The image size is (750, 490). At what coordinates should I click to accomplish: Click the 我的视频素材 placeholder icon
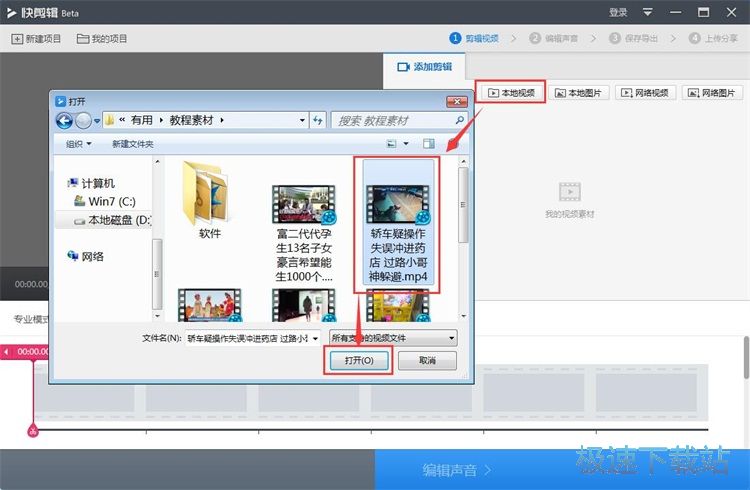pos(570,192)
